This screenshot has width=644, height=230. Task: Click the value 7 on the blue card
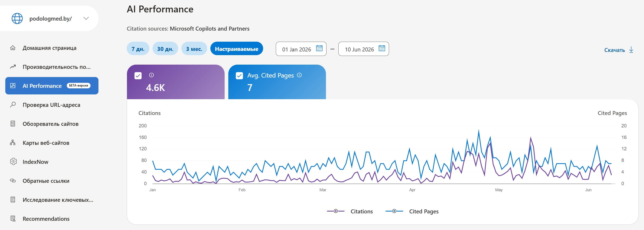click(x=250, y=88)
